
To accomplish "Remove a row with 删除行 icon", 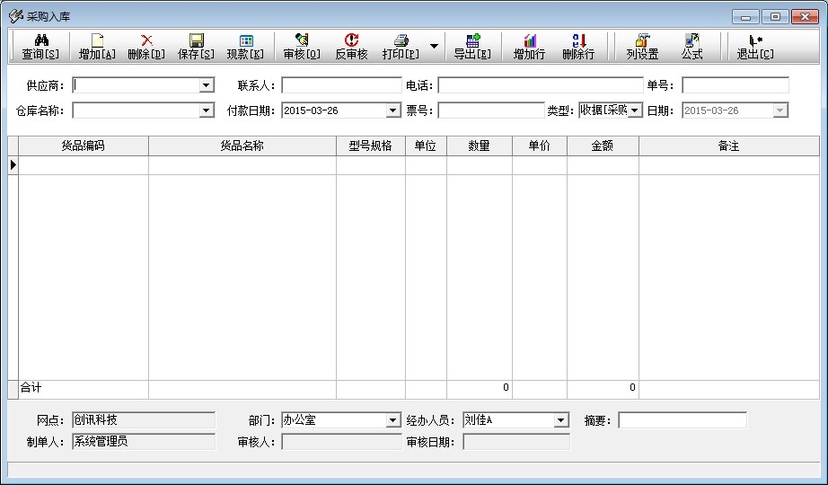I will pyautogui.click(x=579, y=40).
